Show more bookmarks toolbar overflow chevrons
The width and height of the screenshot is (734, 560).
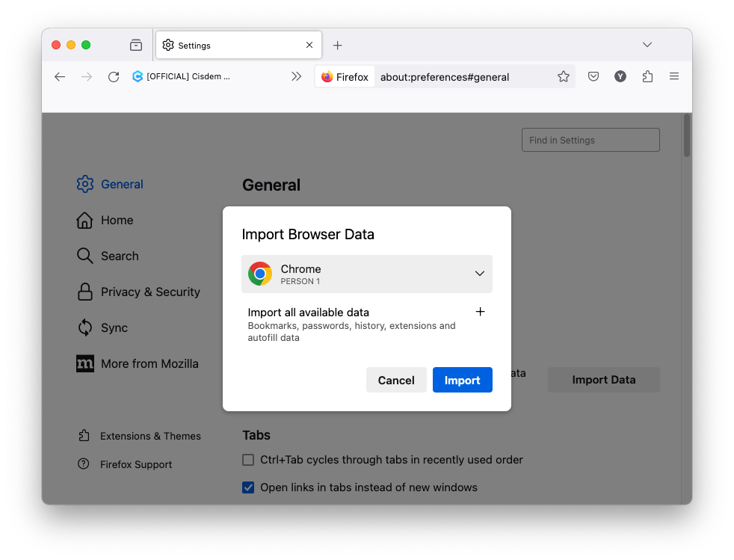coord(297,77)
